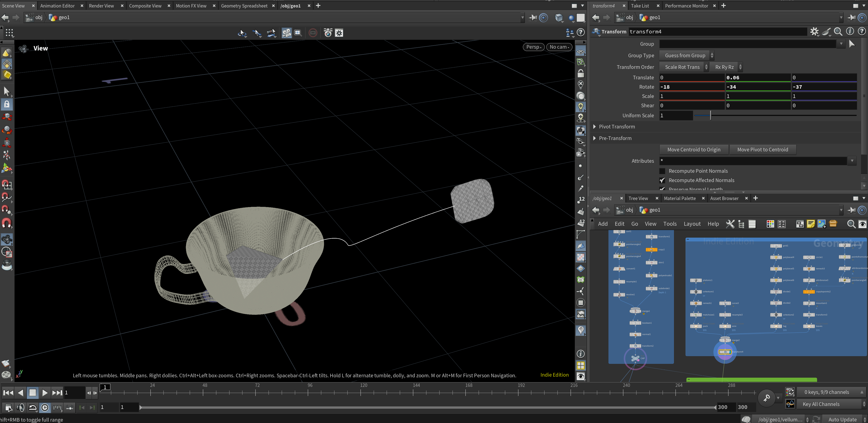Toggle viewport lock icon on right display bar

pyautogui.click(x=580, y=73)
